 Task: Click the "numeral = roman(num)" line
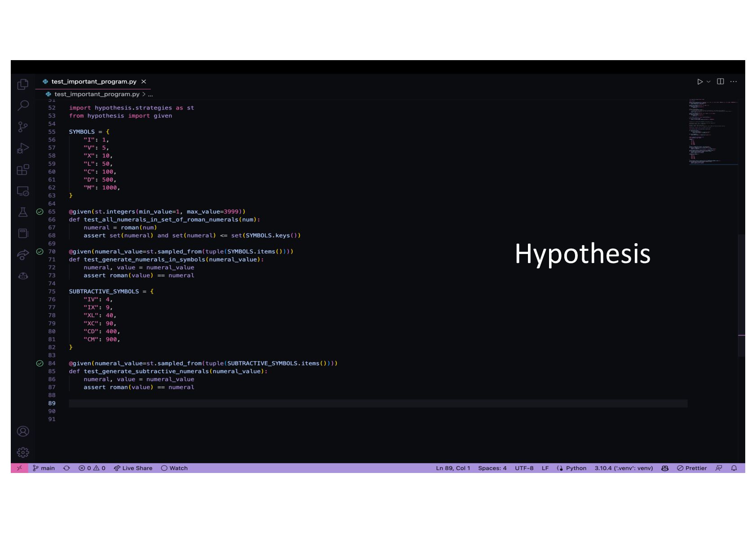120,228
